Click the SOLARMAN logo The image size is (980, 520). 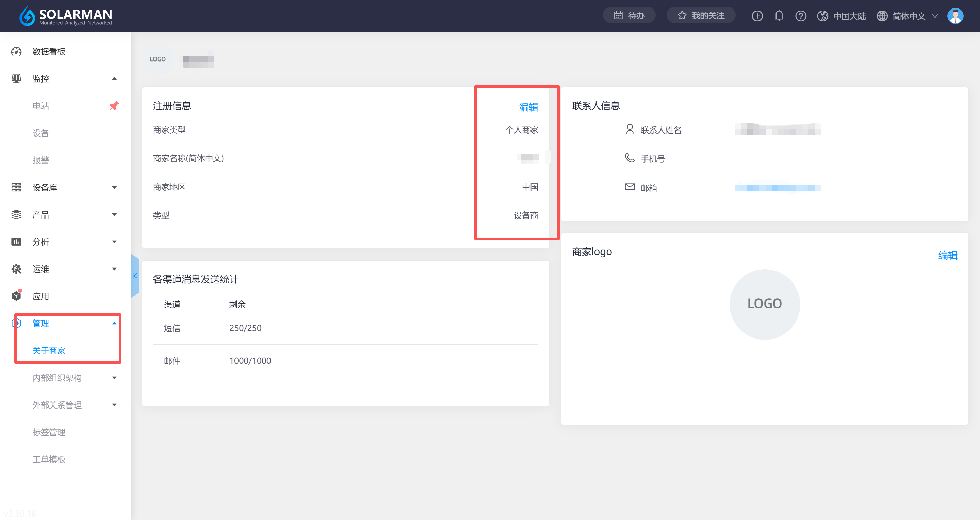(66, 16)
